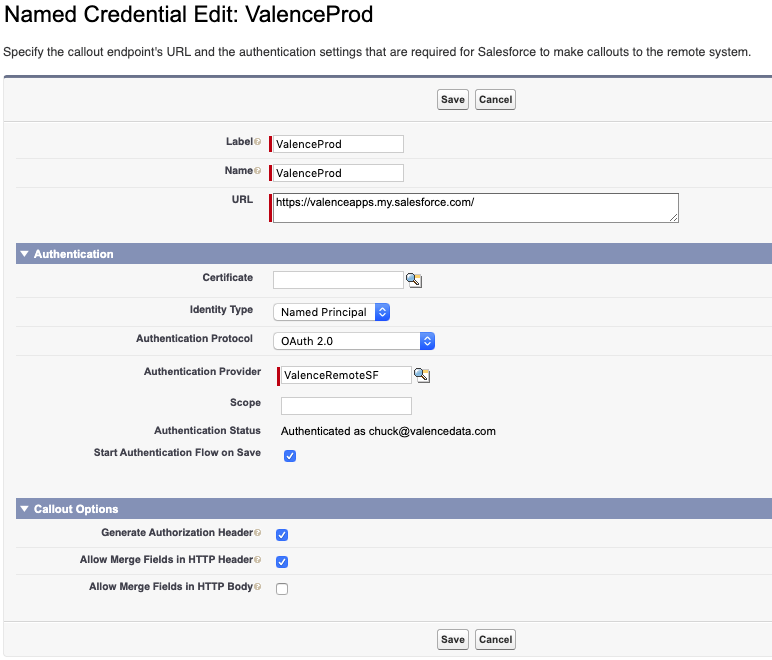
Task: Show help for Generate Authorization Header
Action: click(257, 533)
